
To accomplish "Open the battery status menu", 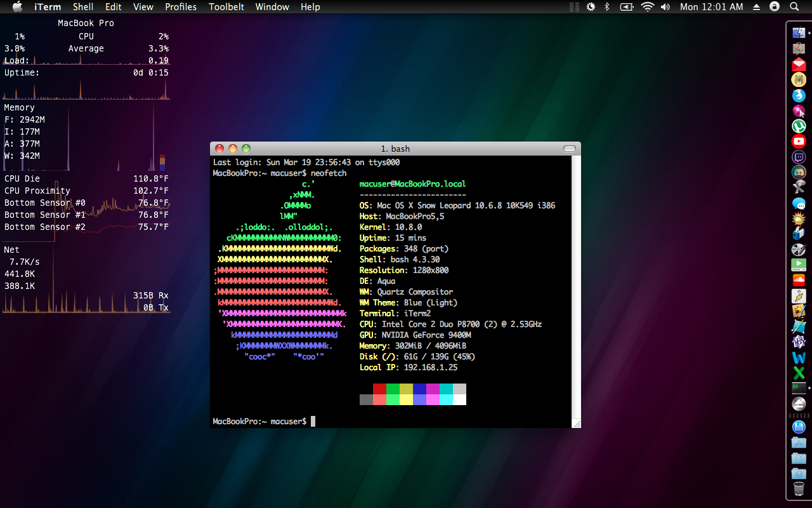I will pos(627,6).
